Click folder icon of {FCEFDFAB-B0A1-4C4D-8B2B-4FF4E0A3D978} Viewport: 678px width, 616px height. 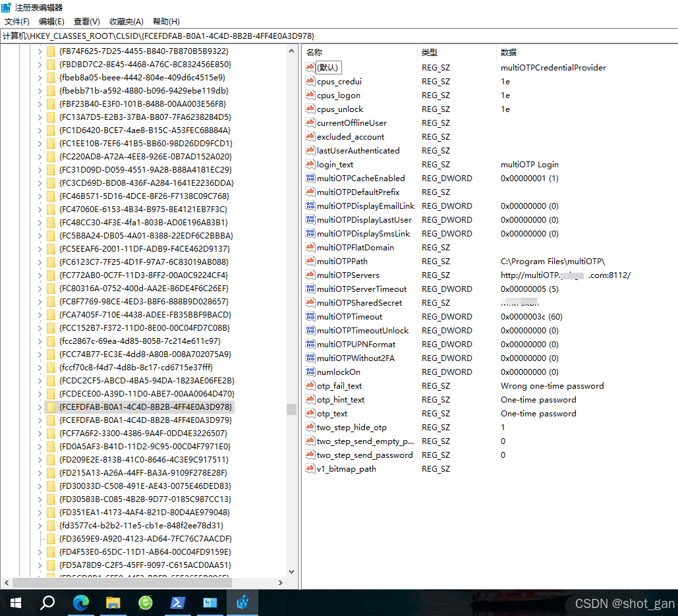[51, 406]
